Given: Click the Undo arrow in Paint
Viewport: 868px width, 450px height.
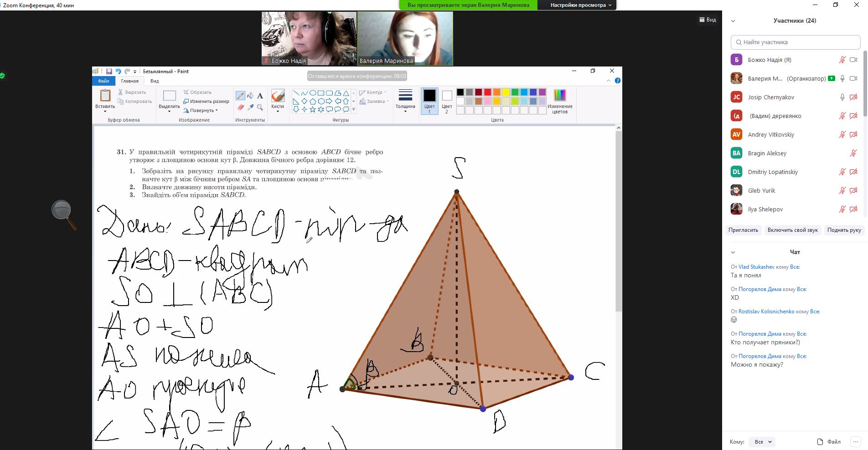Looking at the screenshot, I should tap(118, 72).
